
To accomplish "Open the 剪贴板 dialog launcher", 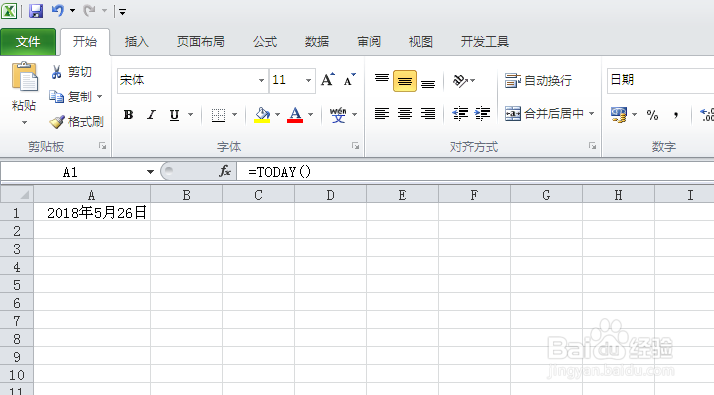I will coord(102,146).
